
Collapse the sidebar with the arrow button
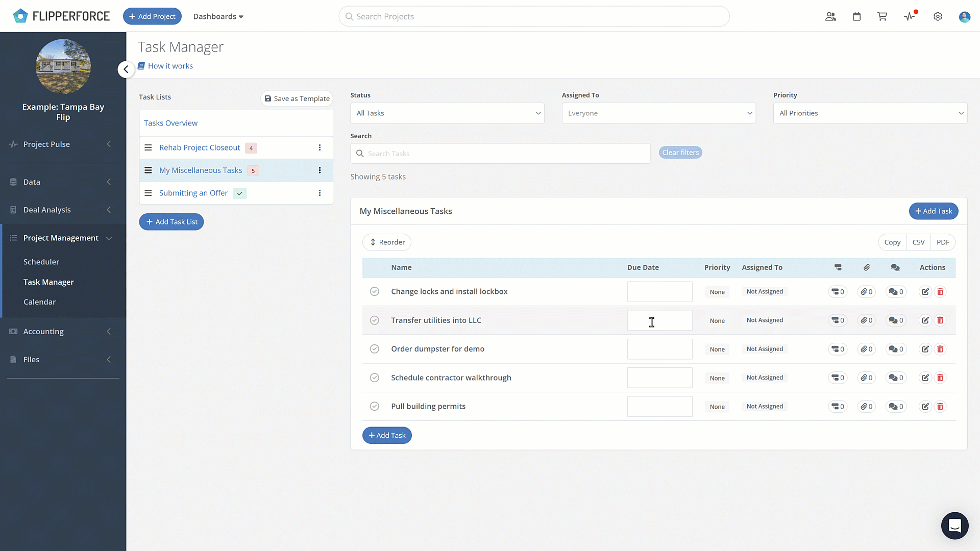click(x=126, y=69)
